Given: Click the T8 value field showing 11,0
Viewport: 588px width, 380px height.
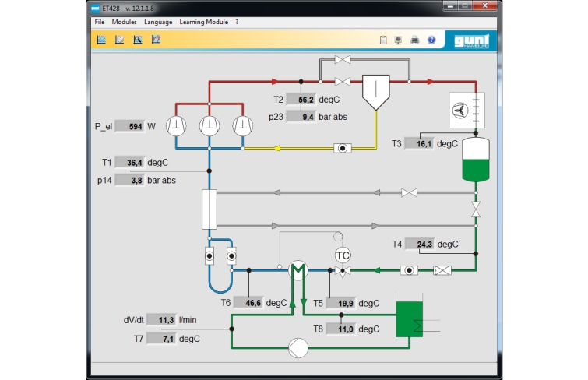Looking at the screenshot, I should [341, 329].
